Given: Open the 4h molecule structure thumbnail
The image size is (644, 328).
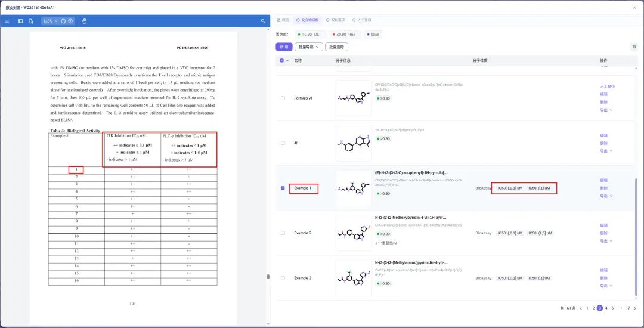Looking at the screenshot, I should pos(353,143).
